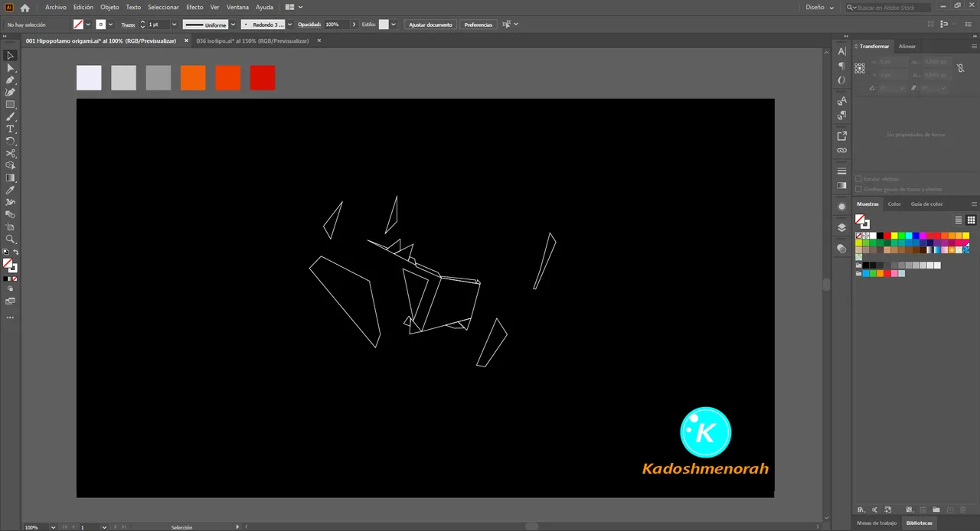Image resolution: width=980 pixels, height=531 pixels.
Task: Click the Home icon in top bar
Action: click(24, 8)
